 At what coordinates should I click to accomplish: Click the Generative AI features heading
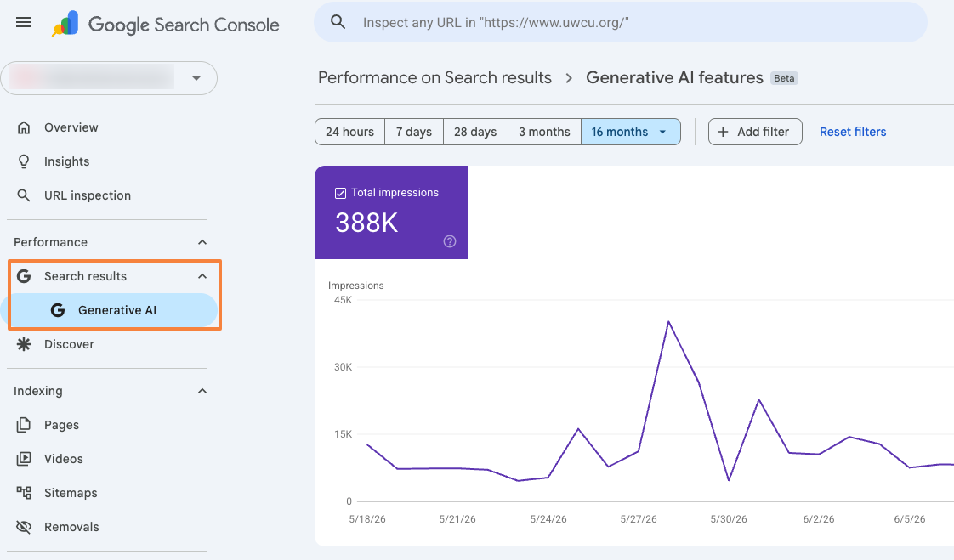point(674,78)
